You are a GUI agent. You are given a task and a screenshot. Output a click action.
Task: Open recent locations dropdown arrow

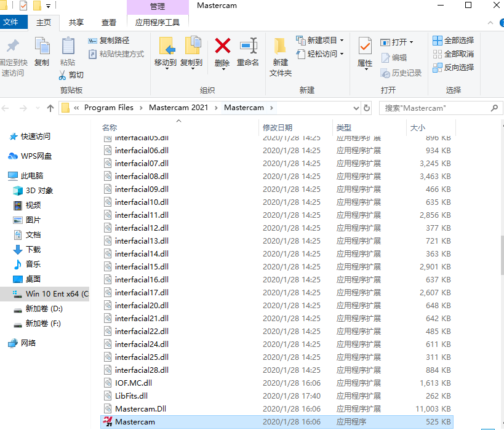tap(38, 108)
